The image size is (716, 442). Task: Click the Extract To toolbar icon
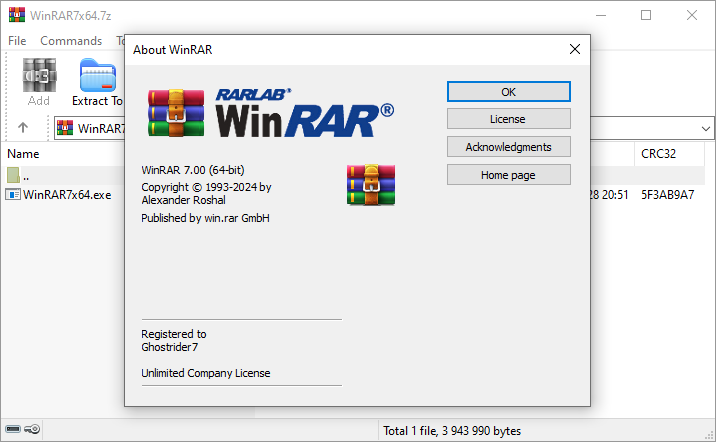point(97,82)
